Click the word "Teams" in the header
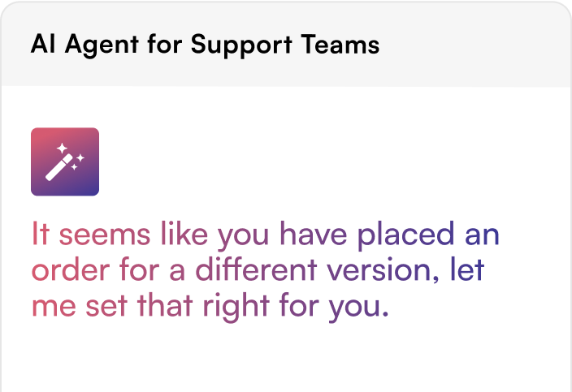Viewport: 572px width, 392px height. [340, 45]
